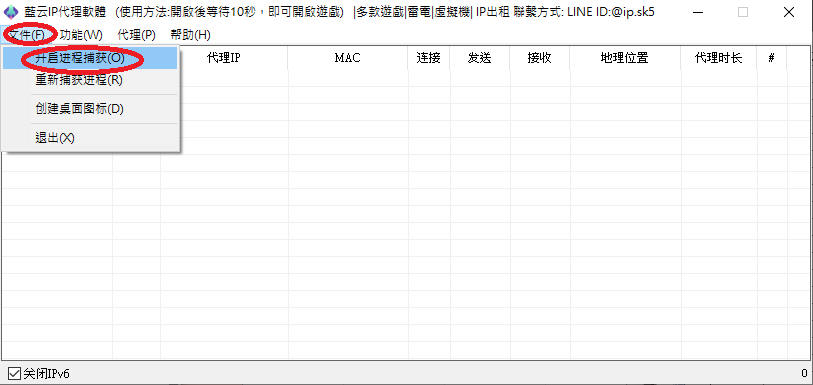This screenshot has width=813, height=385.
Task: Click the # column header
Action: coord(772,58)
